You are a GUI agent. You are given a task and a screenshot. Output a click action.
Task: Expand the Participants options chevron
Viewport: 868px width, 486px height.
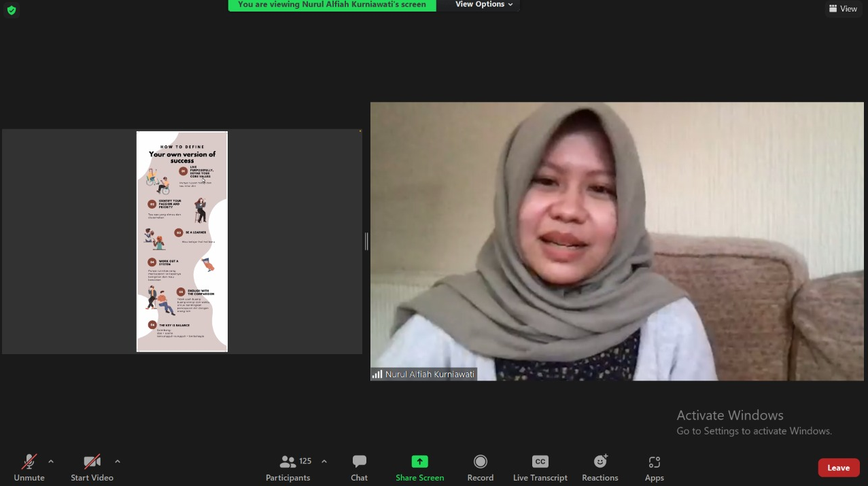(324, 461)
